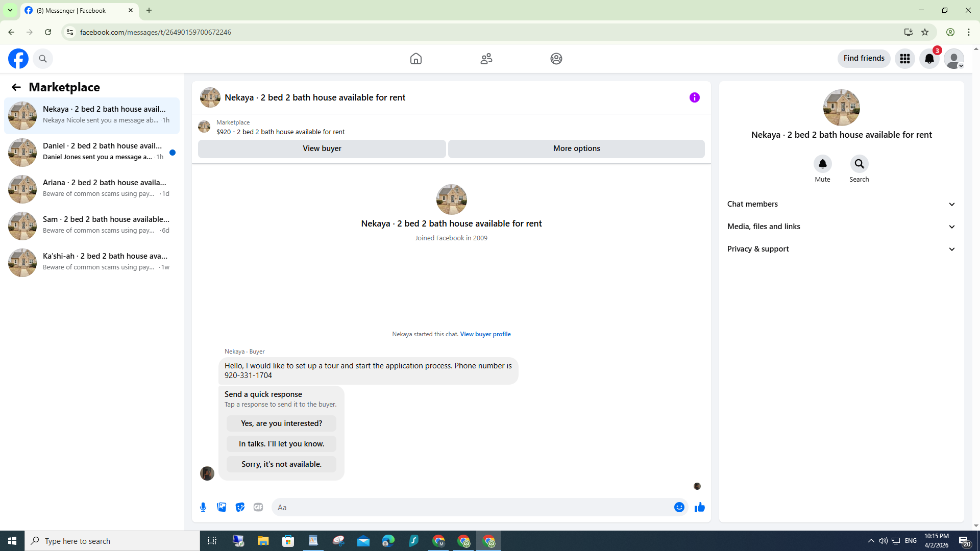Open Windows notification center
The width and height of the screenshot is (980, 551).
coord(964,541)
